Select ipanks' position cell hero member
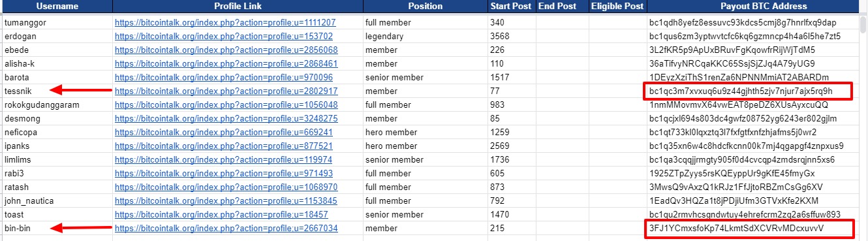Viewport: 868px width, 241px height. (425, 146)
